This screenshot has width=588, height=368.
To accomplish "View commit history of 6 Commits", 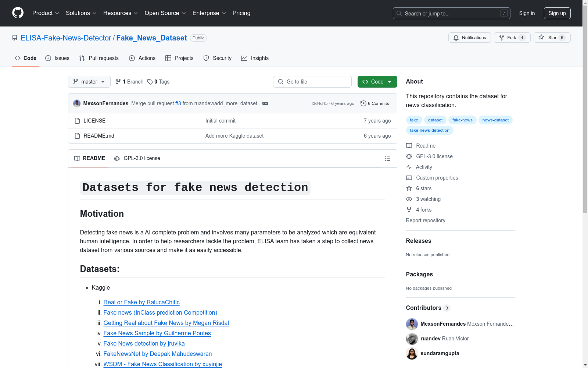I will click(x=375, y=103).
